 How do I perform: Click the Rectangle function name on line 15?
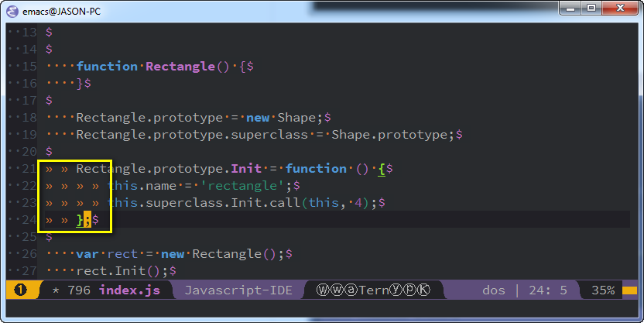tap(180, 66)
